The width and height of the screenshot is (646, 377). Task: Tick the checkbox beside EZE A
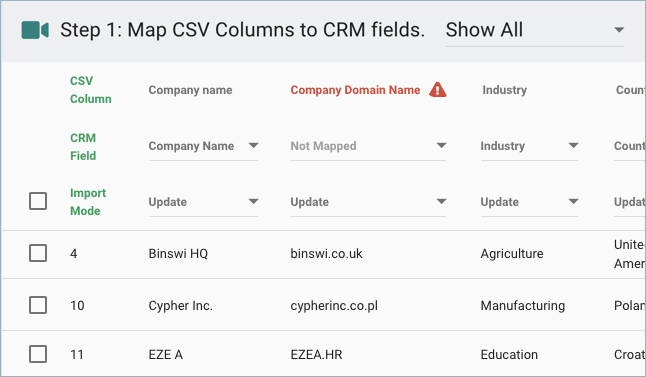(38, 354)
